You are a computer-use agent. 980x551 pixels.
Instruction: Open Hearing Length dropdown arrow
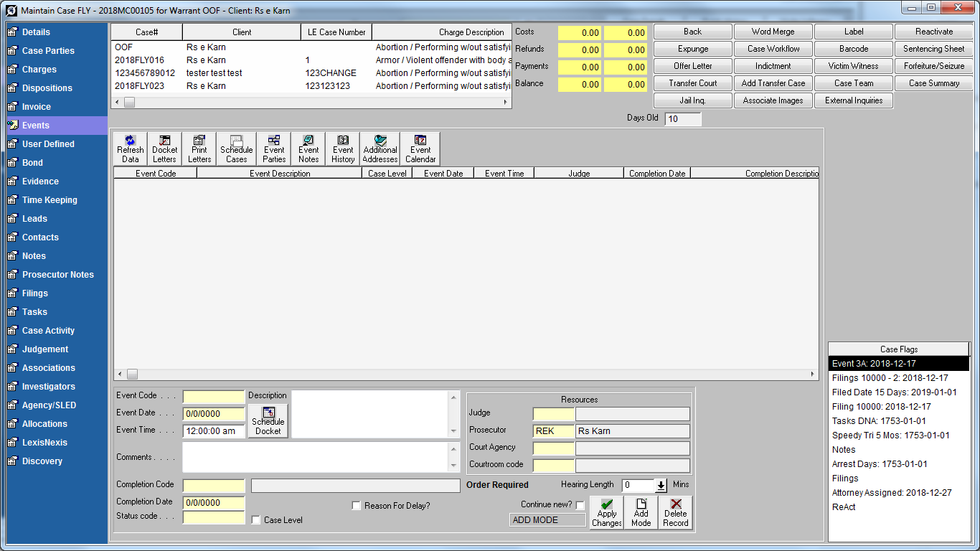pos(661,486)
